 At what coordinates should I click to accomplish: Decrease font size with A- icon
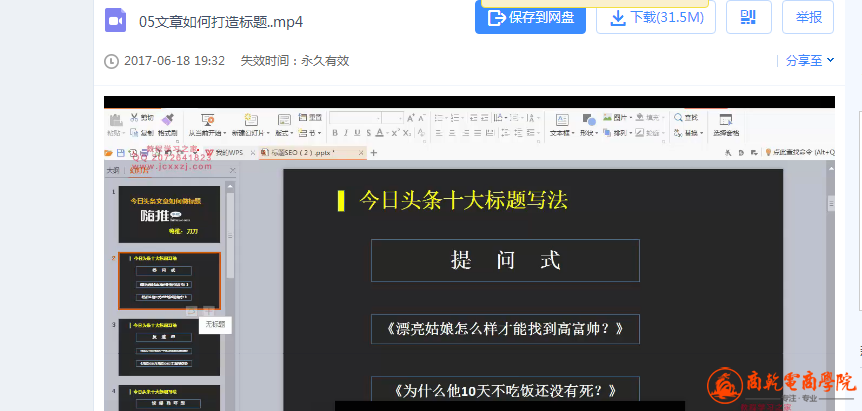click(422, 118)
